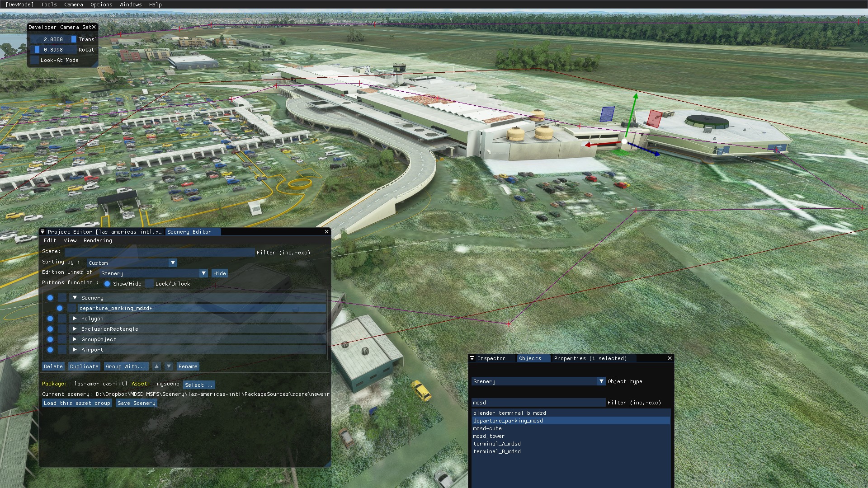The height and width of the screenshot is (488, 868).
Task: Select the Show/Hide buttons function radio
Action: coord(107,284)
